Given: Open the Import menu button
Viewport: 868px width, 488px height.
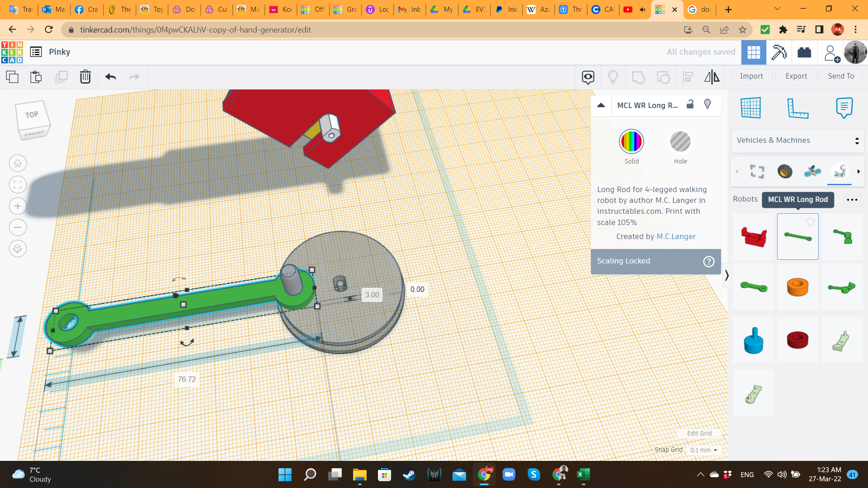Looking at the screenshot, I should click(751, 76).
